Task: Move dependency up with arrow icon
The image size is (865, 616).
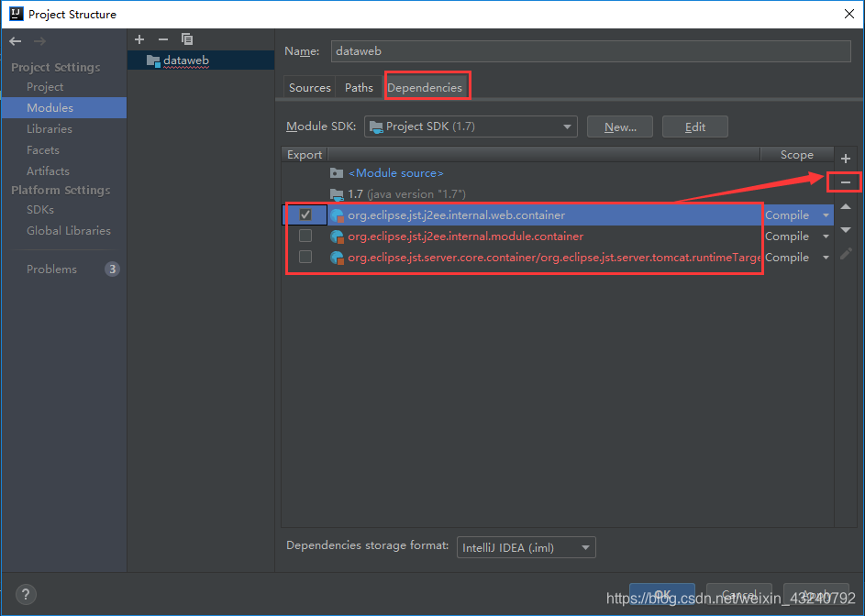Action: 845,207
